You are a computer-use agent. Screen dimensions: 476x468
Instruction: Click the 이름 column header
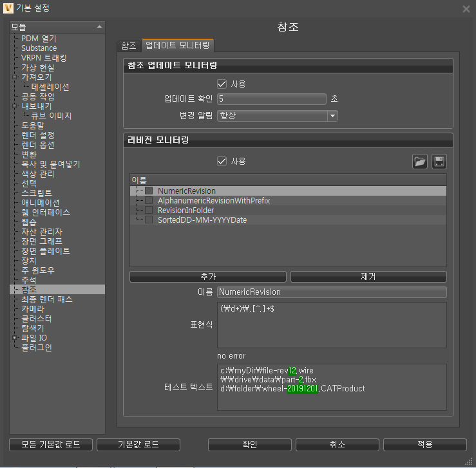(x=288, y=180)
